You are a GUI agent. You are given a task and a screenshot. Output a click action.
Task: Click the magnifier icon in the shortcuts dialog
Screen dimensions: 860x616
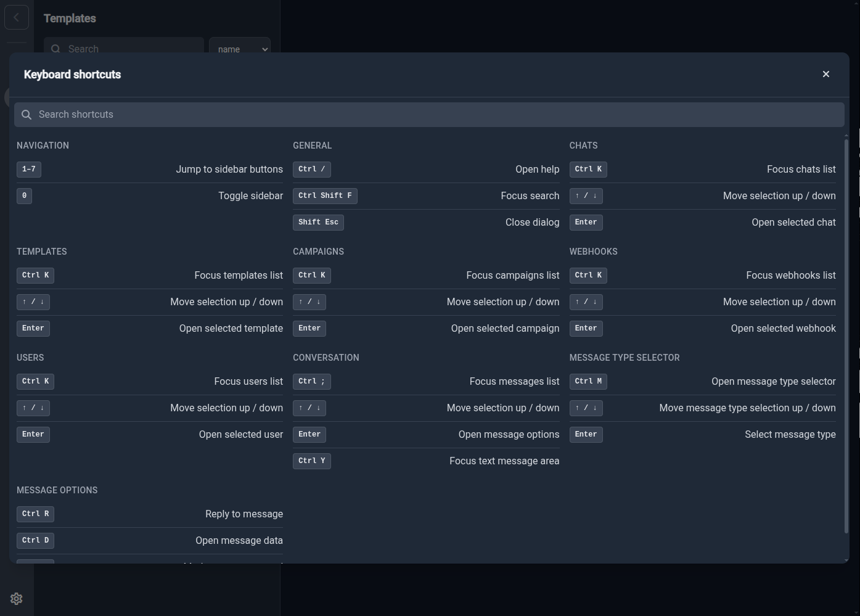27,115
